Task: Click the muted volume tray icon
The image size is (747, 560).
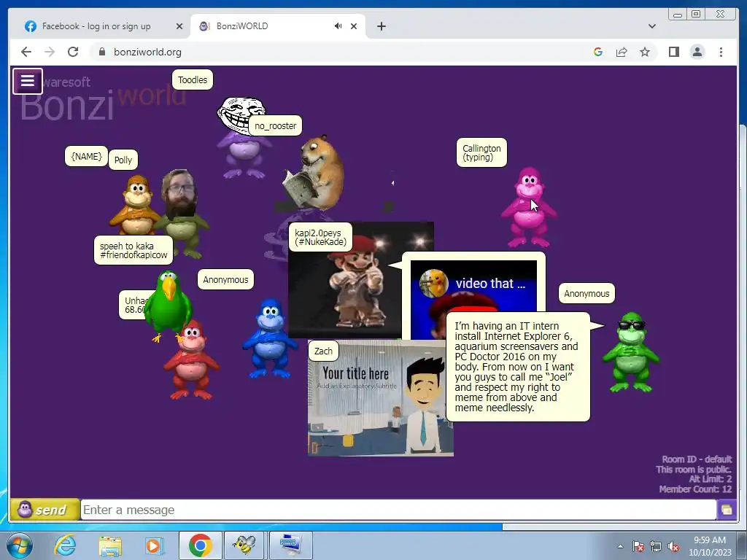Action: pyautogui.click(x=673, y=546)
